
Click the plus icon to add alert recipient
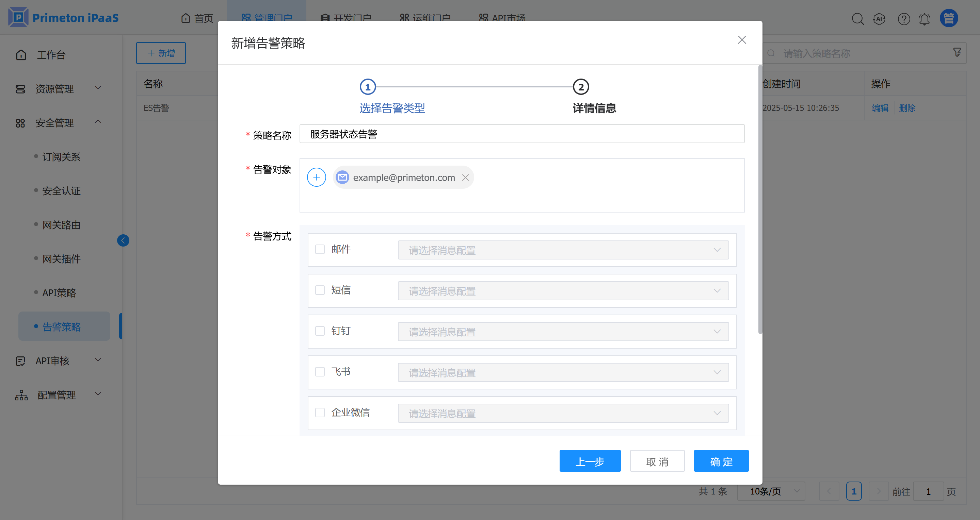[x=316, y=177]
